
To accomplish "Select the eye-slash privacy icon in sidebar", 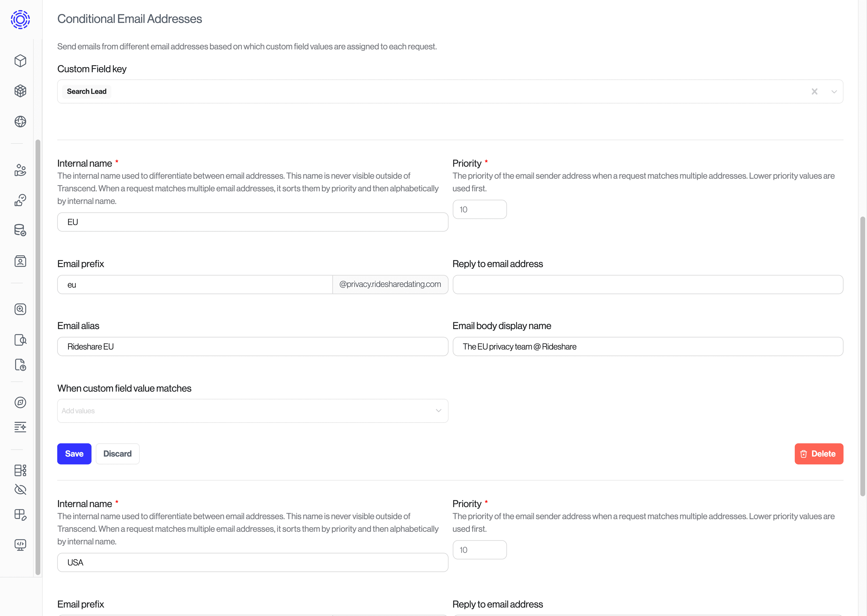I will coord(20,489).
